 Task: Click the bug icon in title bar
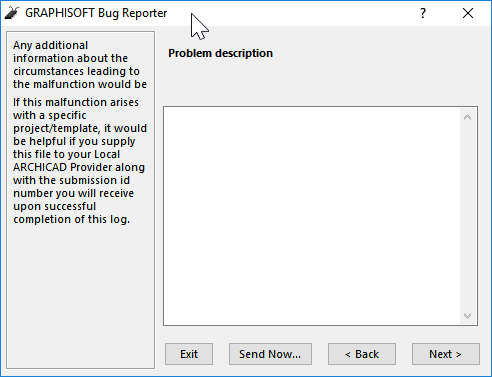[x=12, y=13]
